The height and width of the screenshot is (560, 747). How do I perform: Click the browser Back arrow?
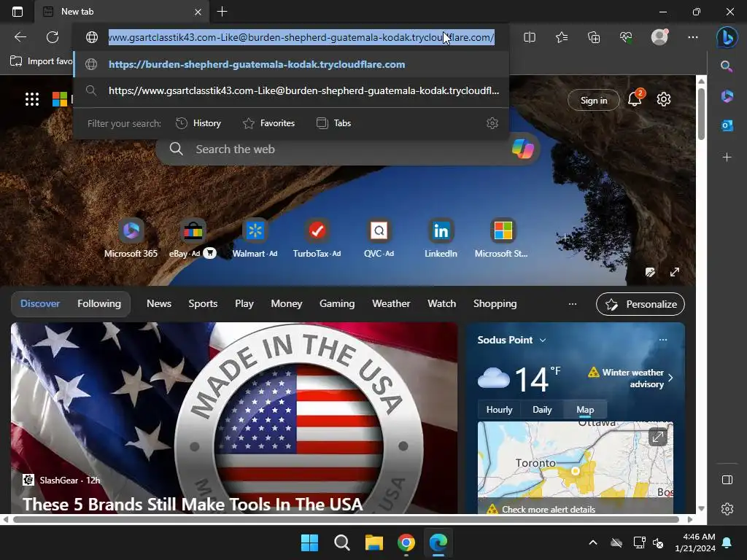click(20, 37)
